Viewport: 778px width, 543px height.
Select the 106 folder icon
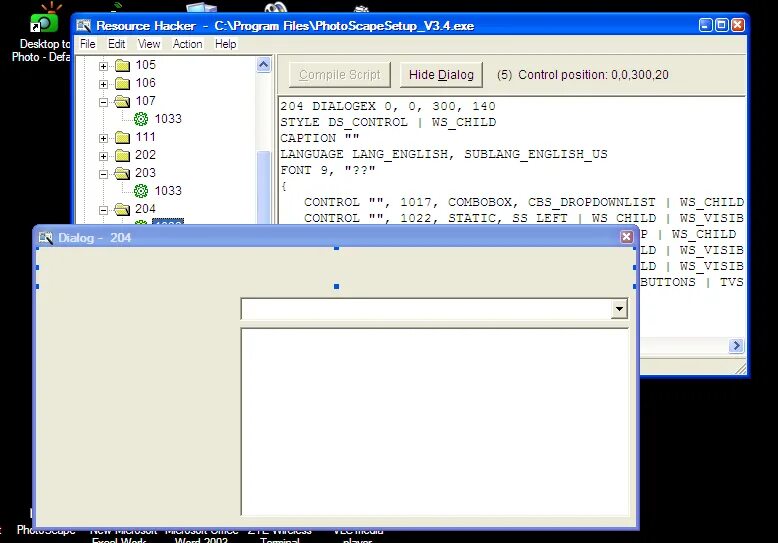123,83
